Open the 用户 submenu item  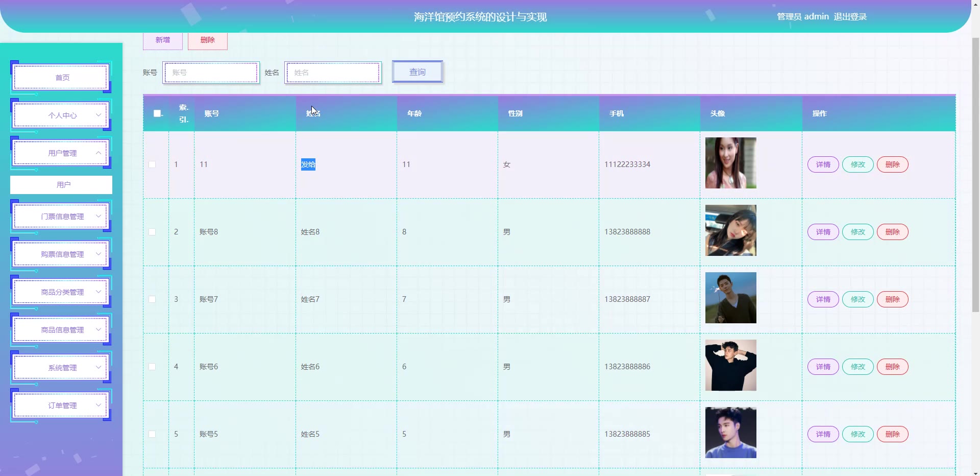[x=61, y=185]
